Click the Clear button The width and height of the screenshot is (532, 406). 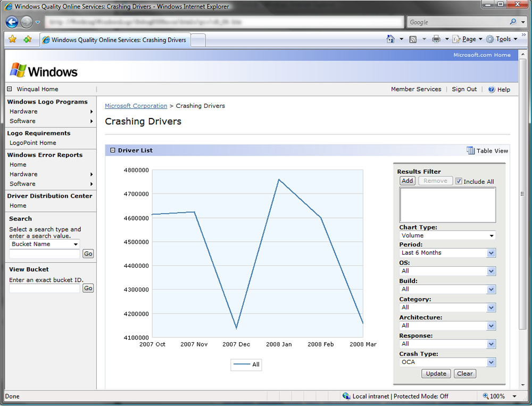tap(465, 374)
